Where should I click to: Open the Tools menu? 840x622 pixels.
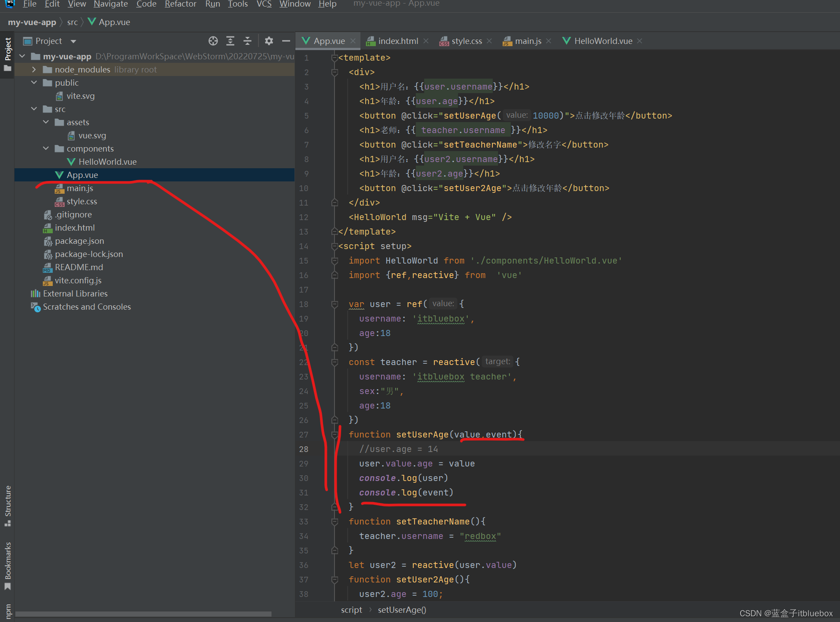[x=238, y=4]
